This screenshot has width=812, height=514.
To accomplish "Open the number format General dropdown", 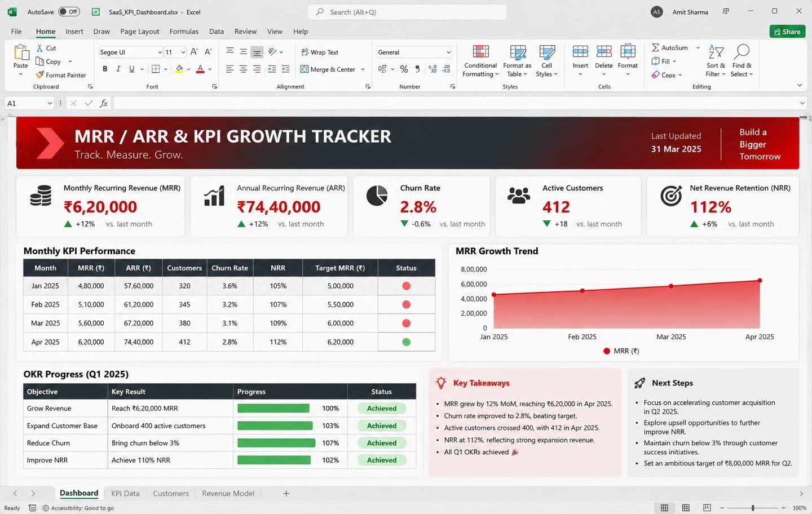I will 448,52.
